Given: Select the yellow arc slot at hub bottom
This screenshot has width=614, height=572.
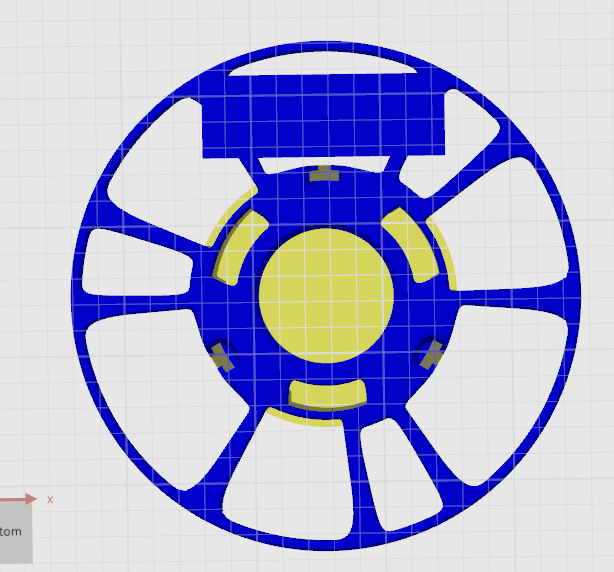Looking at the screenshot, I should coord(328,394).
